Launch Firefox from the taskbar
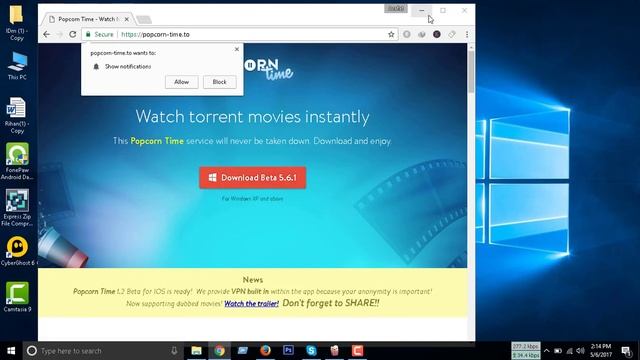The height and width of the screenshot is (360, 640). [x=265, y=351]
